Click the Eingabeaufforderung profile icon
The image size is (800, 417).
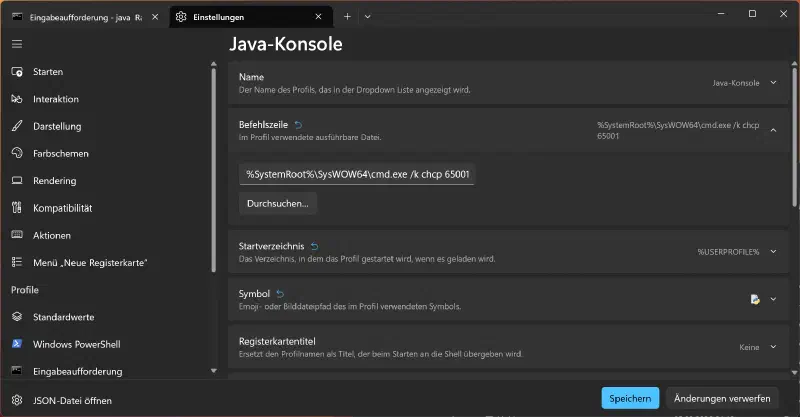click(x=17, y=371)
